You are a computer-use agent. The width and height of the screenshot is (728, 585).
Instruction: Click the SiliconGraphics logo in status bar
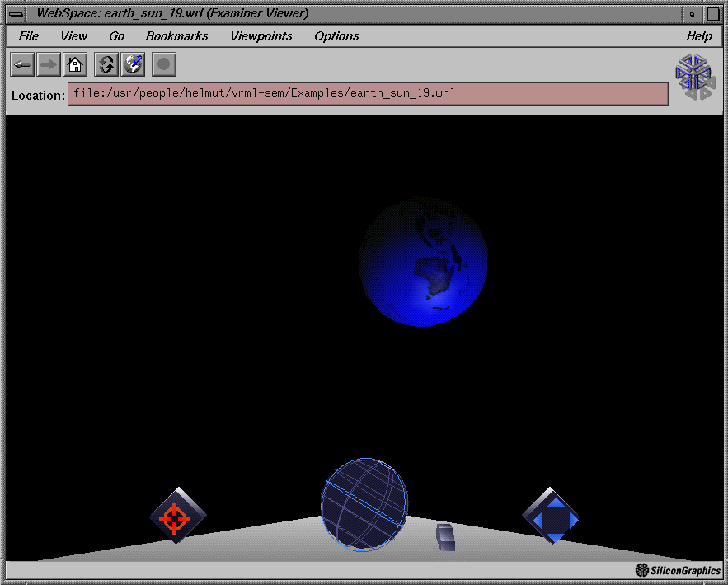(x=678, y=570)
